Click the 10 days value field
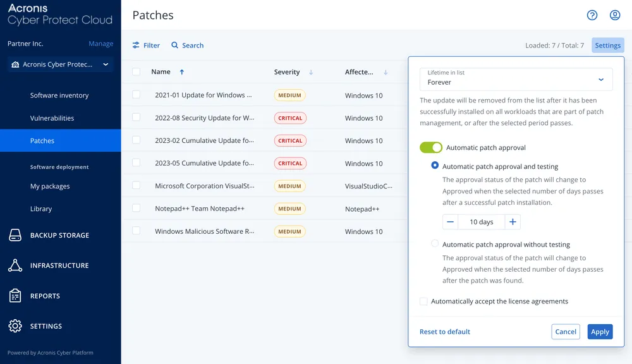The width and height of the screenshot is (632, 364). pyautogui.click(x=481, y=222)
